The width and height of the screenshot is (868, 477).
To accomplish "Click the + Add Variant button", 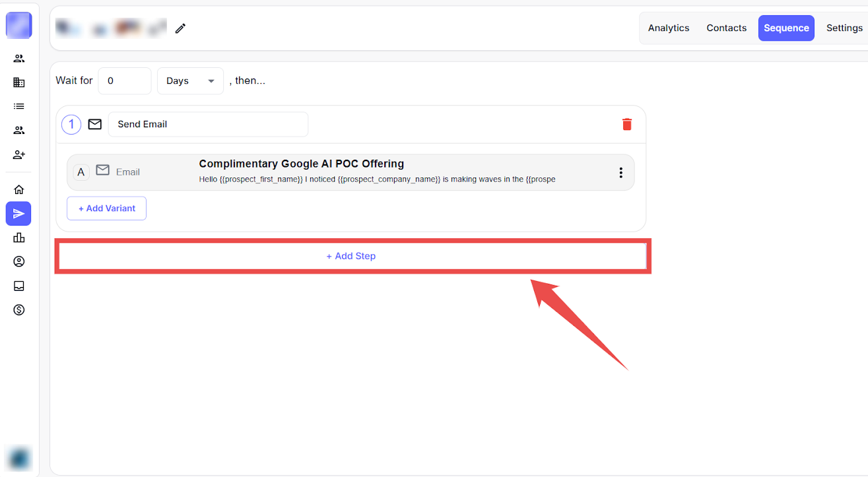I will pos(106,208).
